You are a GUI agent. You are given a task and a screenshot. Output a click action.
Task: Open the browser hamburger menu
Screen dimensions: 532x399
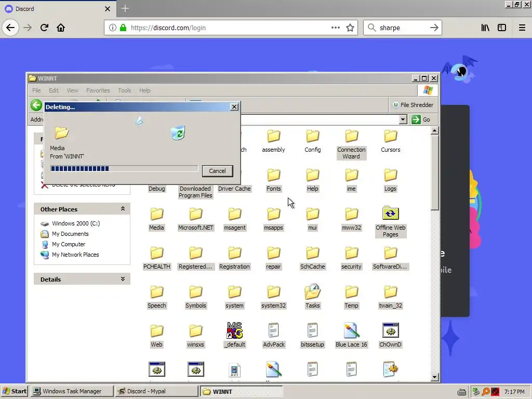[x=522, y=28]
